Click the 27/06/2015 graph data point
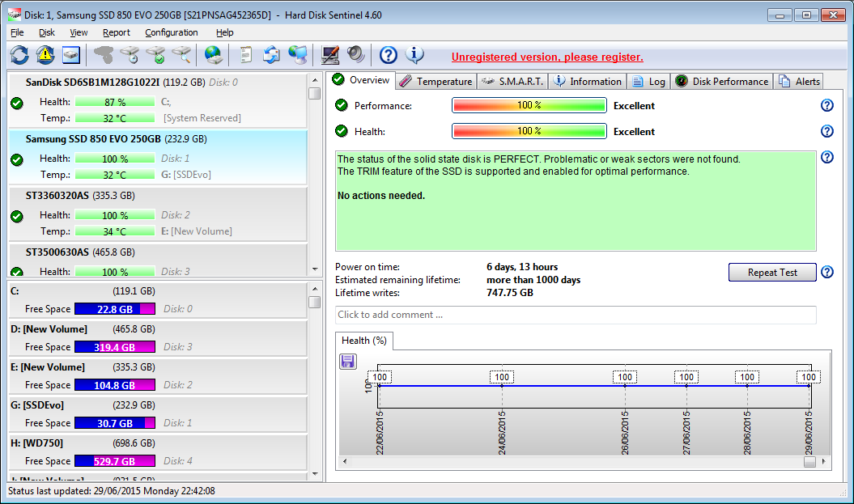This screenshot has height=504, width=854. click(686, 385)
